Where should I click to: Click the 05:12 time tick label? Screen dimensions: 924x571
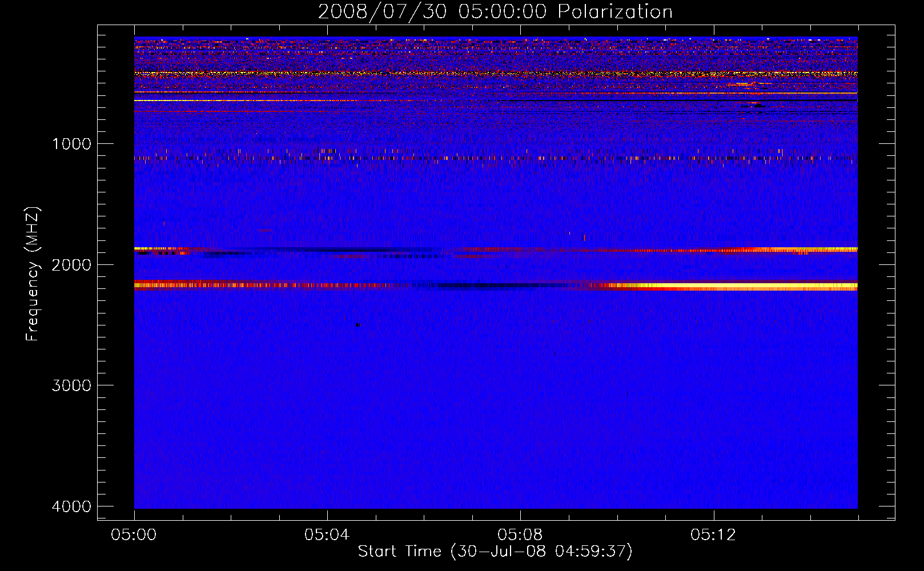click(x=713, y=535)
